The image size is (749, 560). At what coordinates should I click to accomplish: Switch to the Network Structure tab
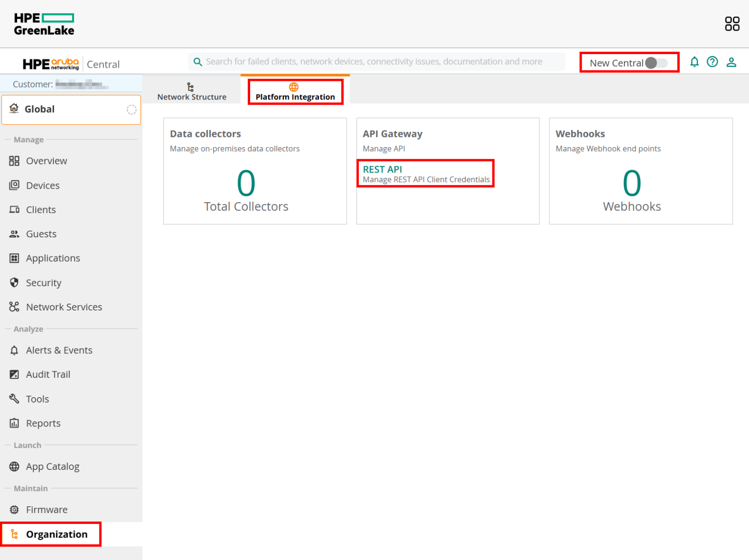(x=192, y=92)
